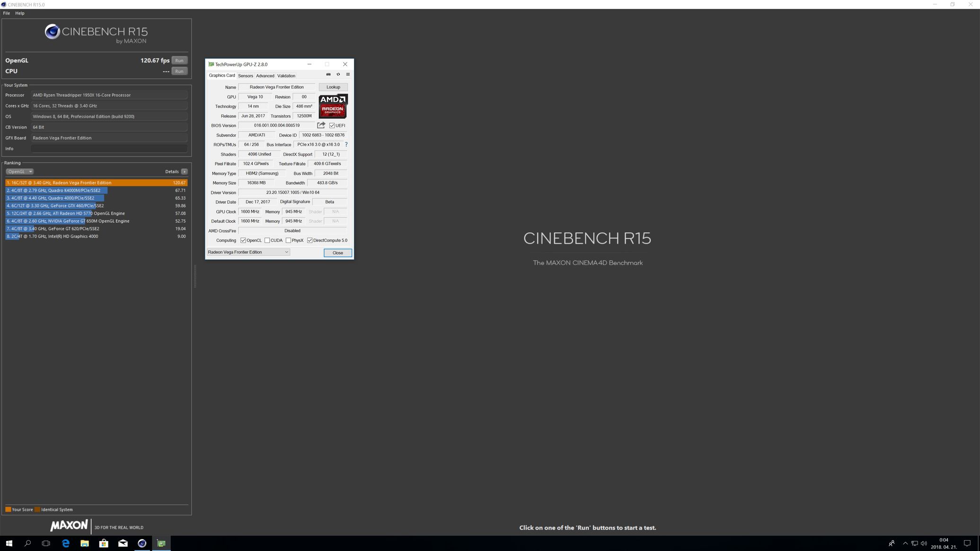Viewport: 980px width, 551px height.
Task: Select ranking row ATI Radeon HD 5770
Action: (x=97, y=213)
